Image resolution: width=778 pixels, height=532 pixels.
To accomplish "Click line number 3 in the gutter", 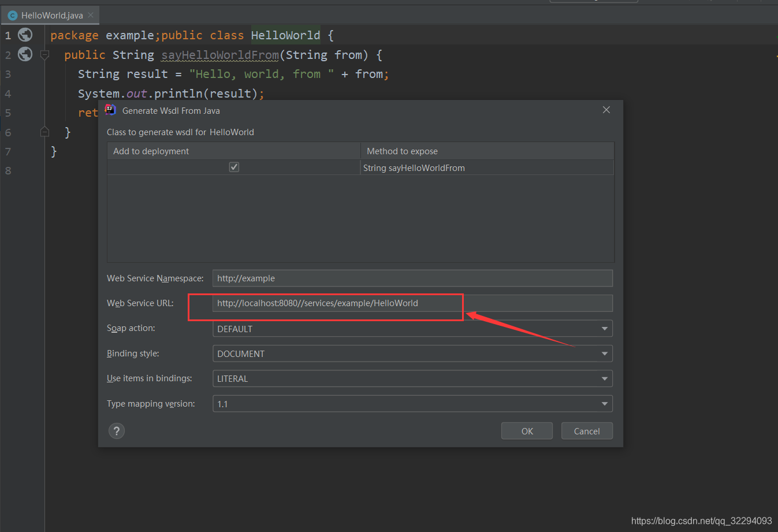I will (8, 74).
